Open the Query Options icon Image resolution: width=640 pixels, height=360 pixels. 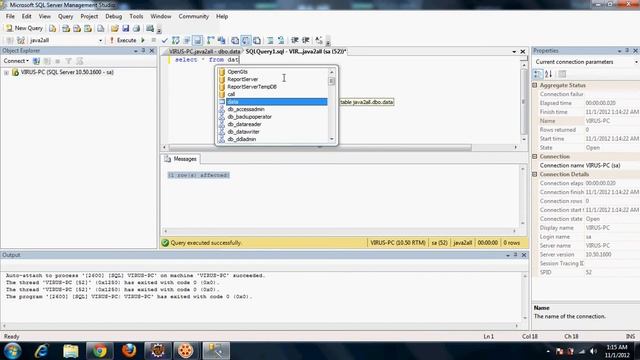coord(187,40)
